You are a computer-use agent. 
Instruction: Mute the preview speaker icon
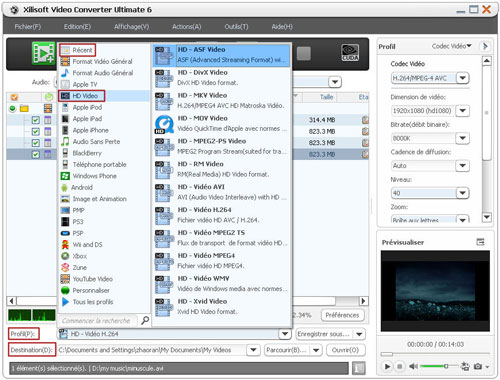pos(413,367)
